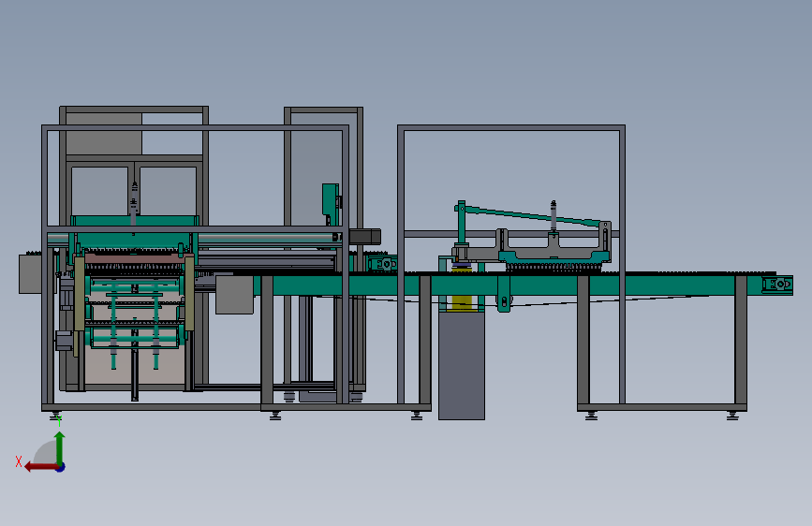
Task: Click the green Y axis arrow of triad
Action: [x=60, y=447]
